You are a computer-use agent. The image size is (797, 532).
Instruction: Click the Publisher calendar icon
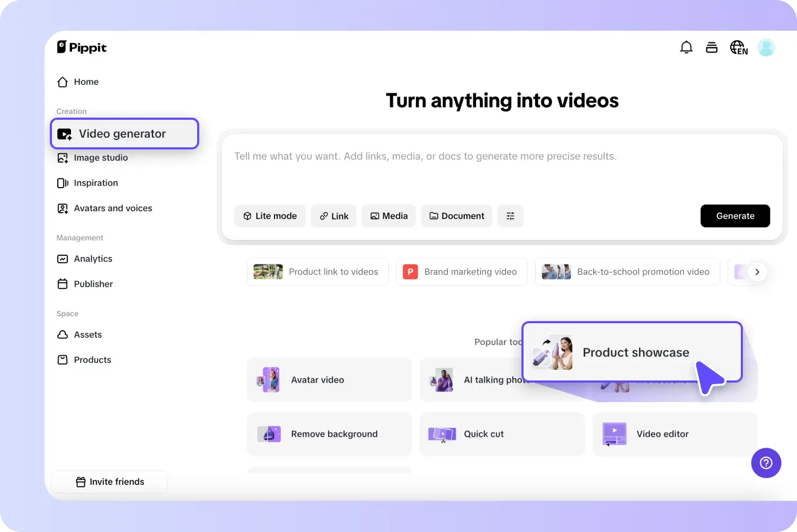[x=63, y=284]
